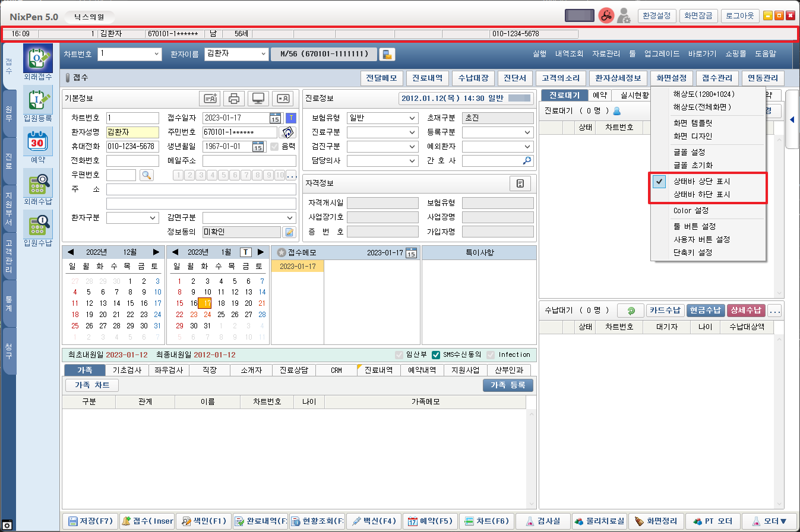Viewport: 800px width, 532px height.
Task: Click the 저장(F7) button
Action: (x=90, y=521)
